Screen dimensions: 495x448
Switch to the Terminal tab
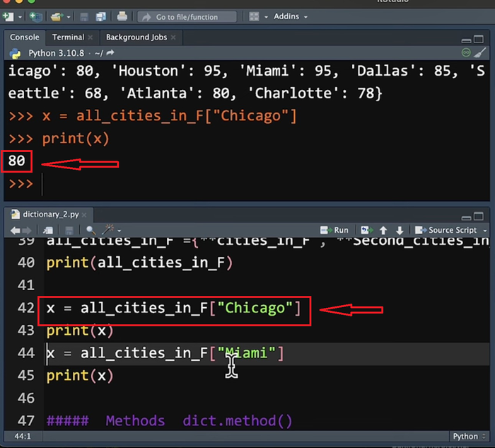click(68, 37)
